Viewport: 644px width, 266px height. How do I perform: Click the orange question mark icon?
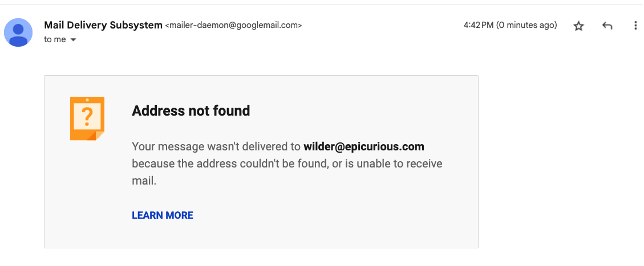click(x=87, y=118)
